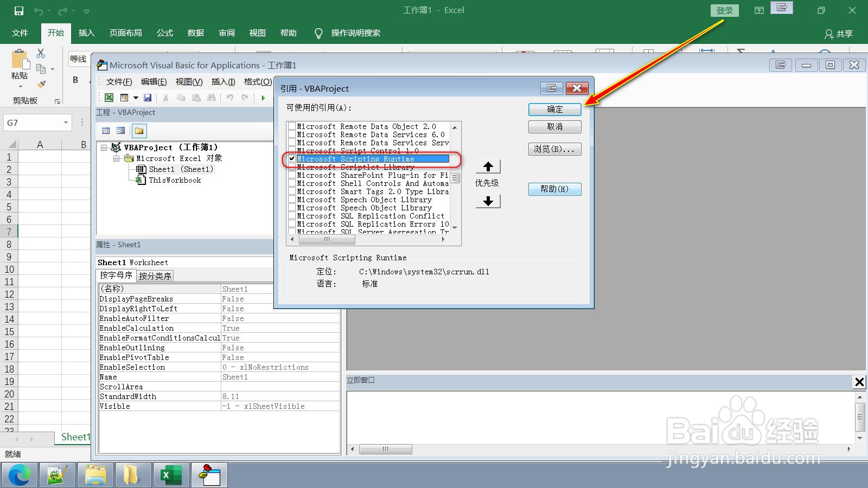Screen dimensions: 868x488
Task: Click the 帮助(H) button
Action: point(555,189)
